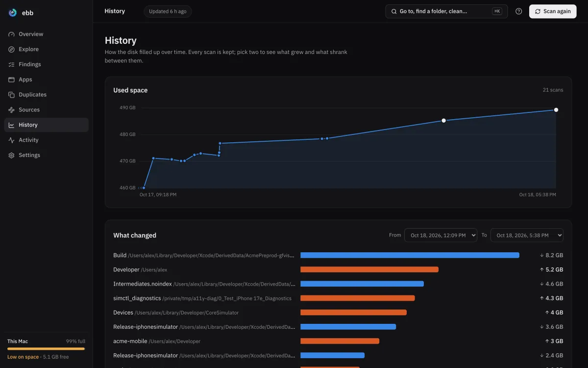
Task: Click the 21 scans count label
Action: click(553, 90)
